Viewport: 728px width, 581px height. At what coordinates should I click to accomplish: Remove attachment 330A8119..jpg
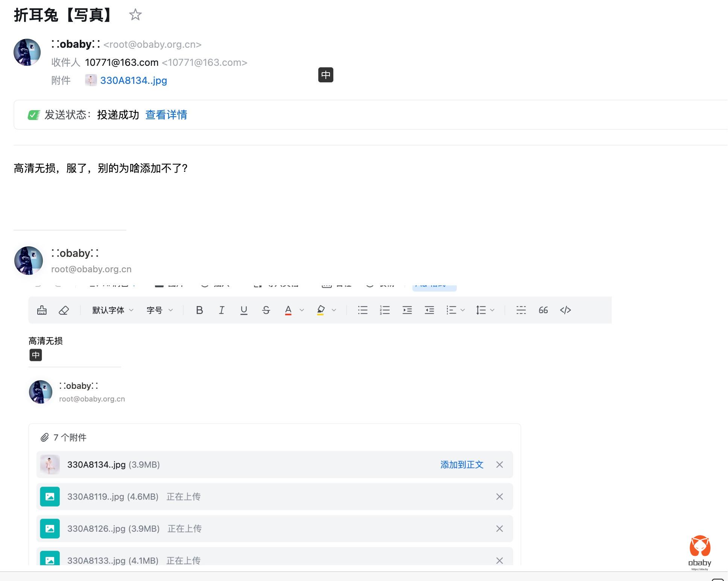click(500, 497)
